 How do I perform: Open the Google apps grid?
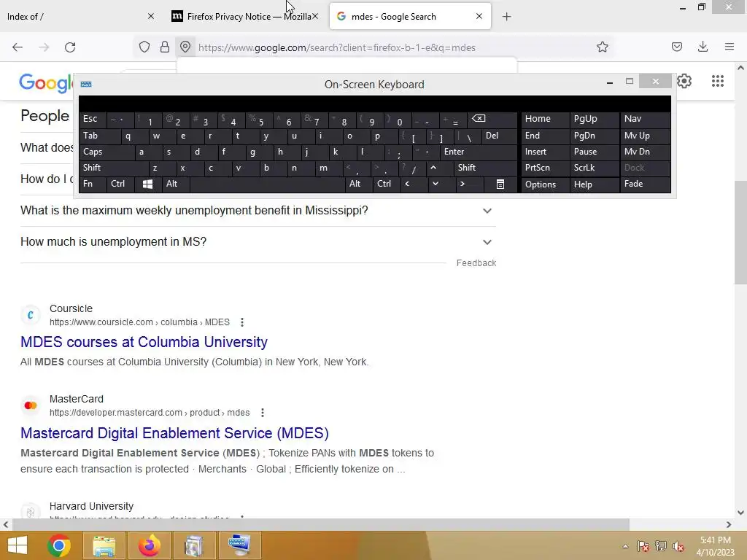(x=718, y=81)
